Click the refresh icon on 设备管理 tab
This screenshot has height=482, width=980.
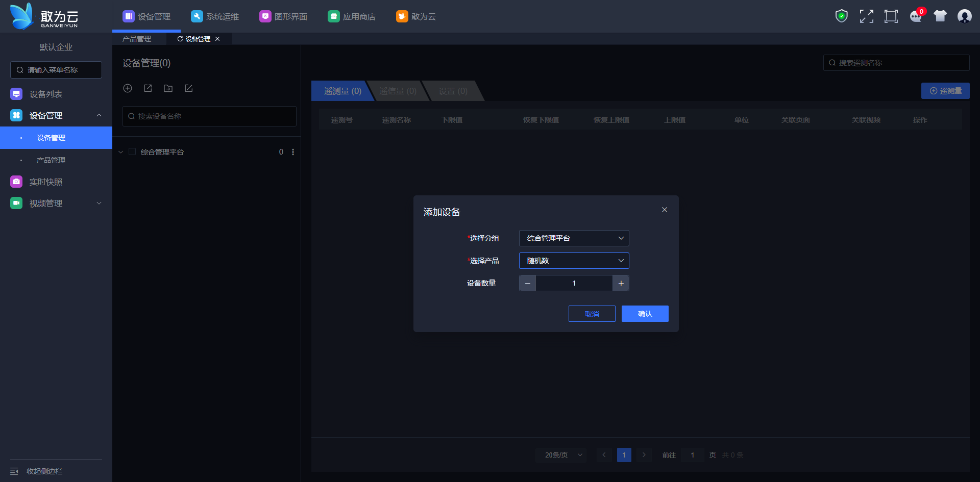pos(180,39)
